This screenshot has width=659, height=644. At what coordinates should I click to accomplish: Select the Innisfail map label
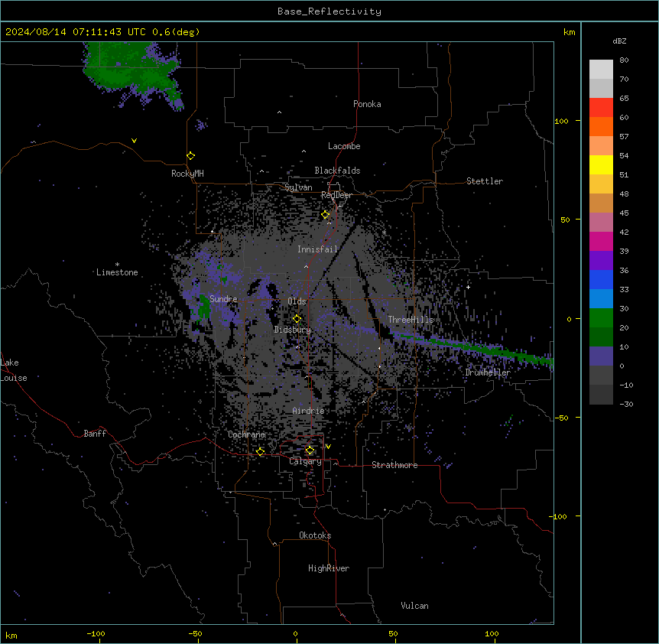point(318,249)
